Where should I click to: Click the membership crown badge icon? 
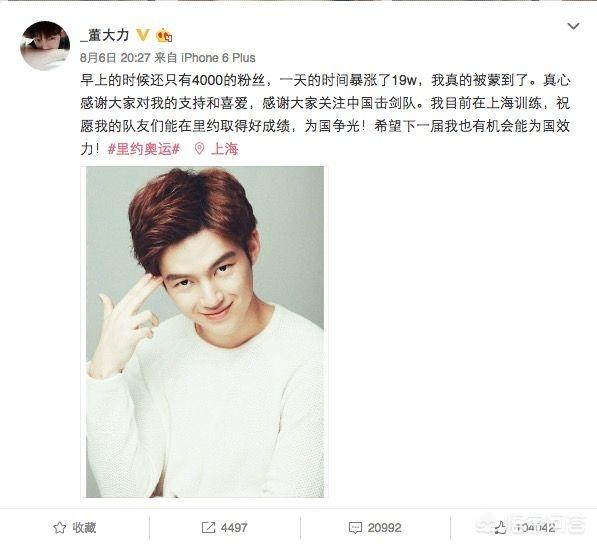(x=164, y=35)
